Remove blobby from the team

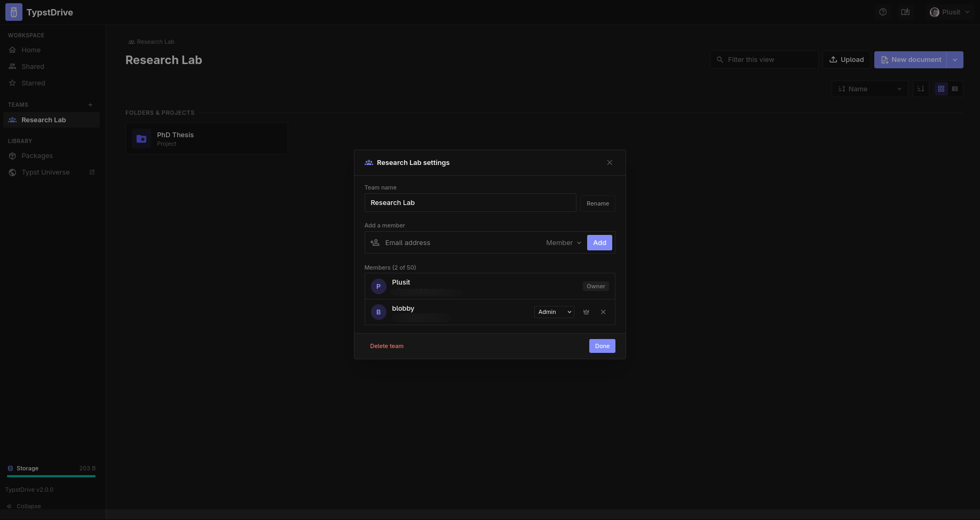[x=603, y=312]
